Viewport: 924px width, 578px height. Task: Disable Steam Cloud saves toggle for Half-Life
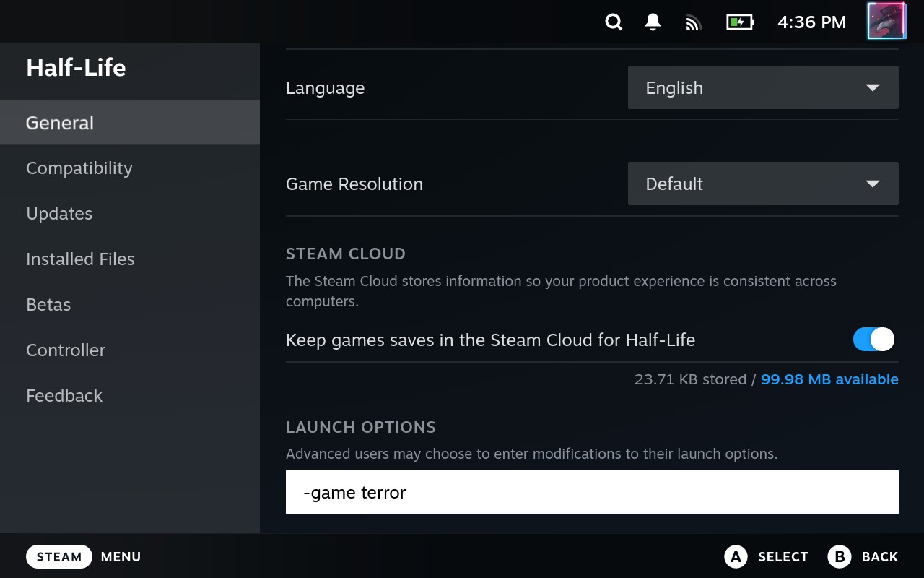[x=873, y=340]
